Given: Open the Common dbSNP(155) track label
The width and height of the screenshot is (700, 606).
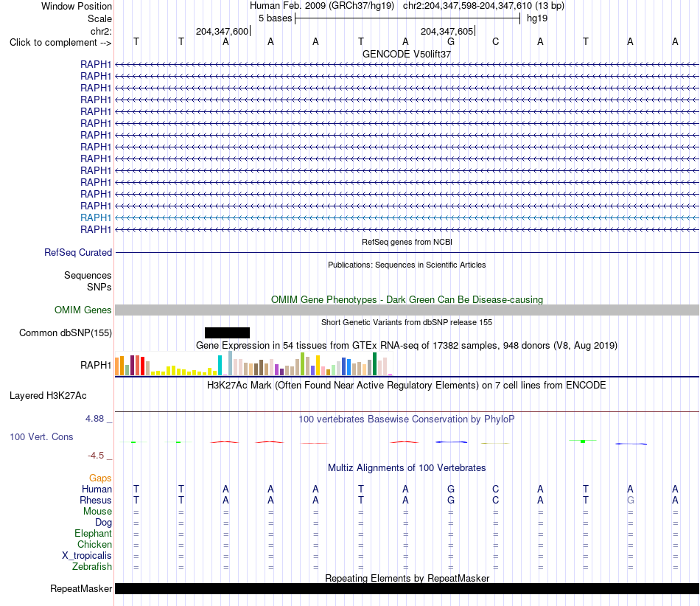Looking at the screenshot, I should pos(66,332).
